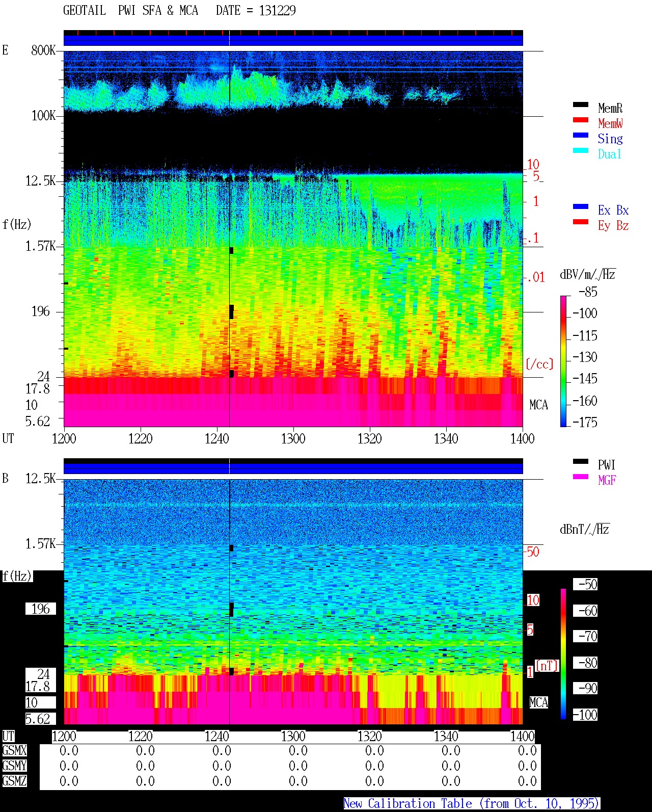The image size is (652, 812).
Task: Click the 1340 tick under the B spectrogram
Action: click(x=446, y=737)
